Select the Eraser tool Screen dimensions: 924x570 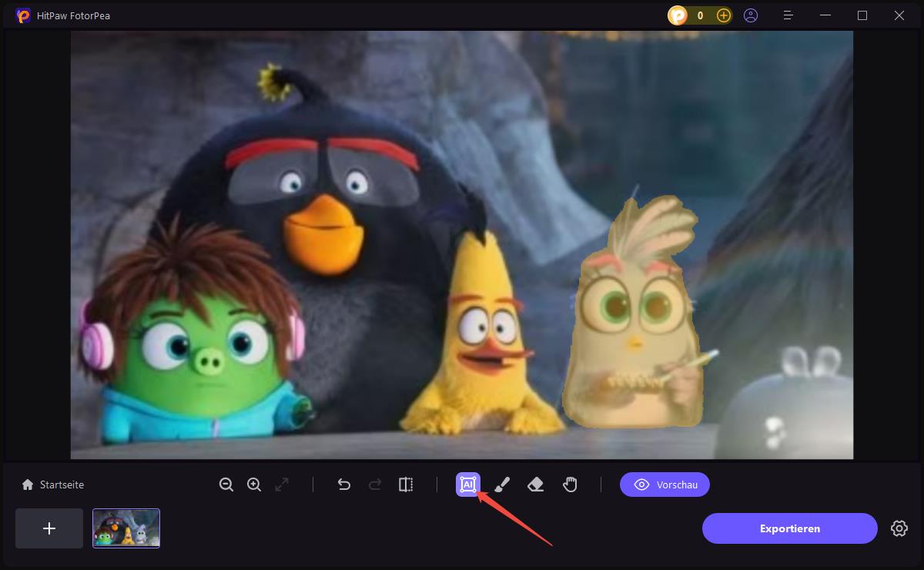tap(535, 484)
